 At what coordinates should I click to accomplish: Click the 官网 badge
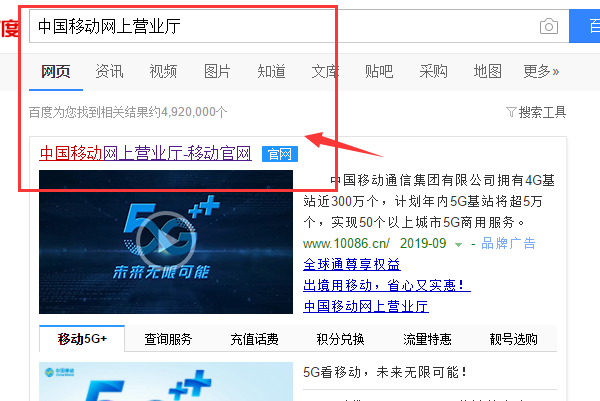click(280, 154)
